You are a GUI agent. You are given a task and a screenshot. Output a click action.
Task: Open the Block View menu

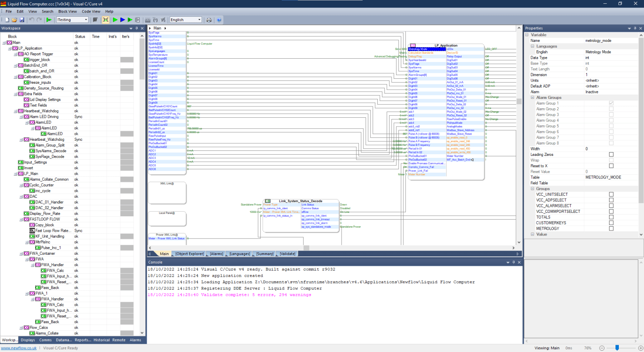[67, 11]
